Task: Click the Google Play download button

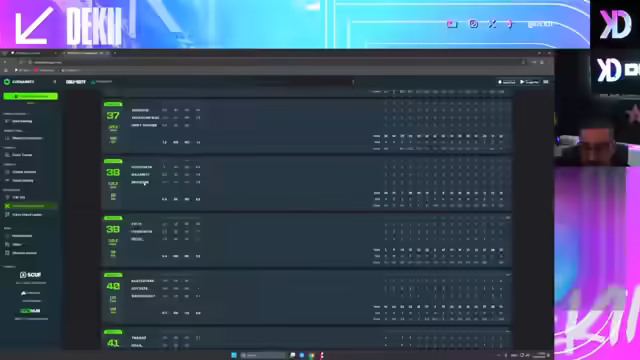Action: point(529,82)
